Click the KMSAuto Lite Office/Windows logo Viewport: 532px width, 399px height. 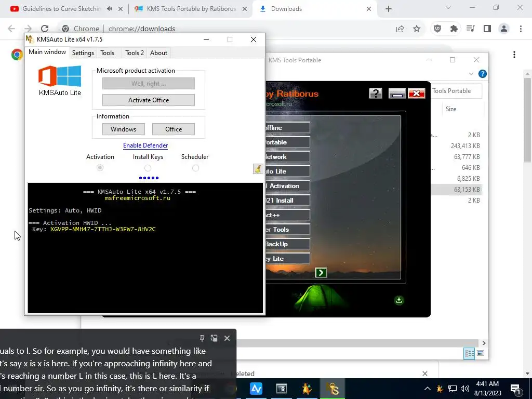(x=60, y=76)
